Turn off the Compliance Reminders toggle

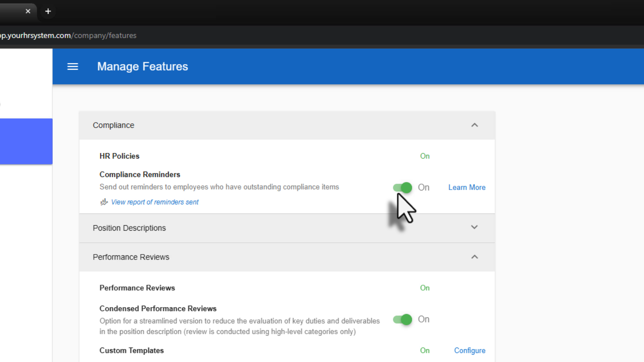point(402,188)
